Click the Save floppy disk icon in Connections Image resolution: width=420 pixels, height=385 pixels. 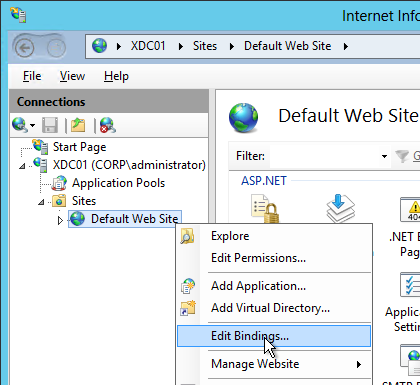[50, 125]
